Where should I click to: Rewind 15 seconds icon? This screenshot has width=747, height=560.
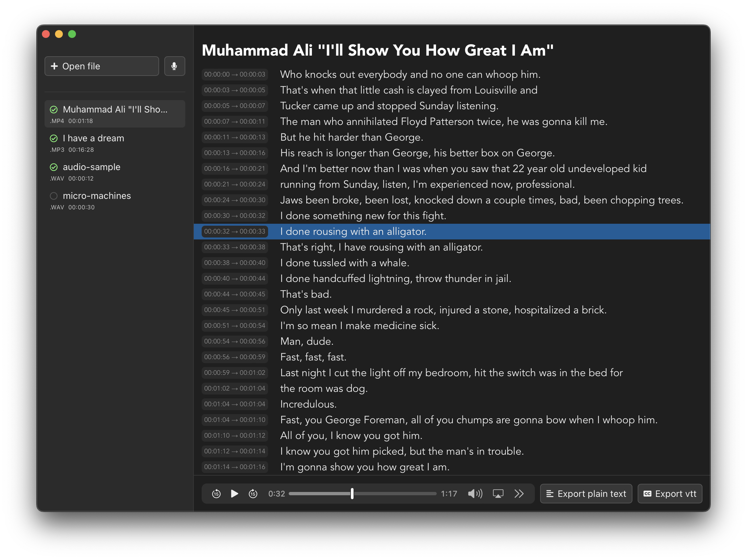pyautogui.click(x=216, y=494)
